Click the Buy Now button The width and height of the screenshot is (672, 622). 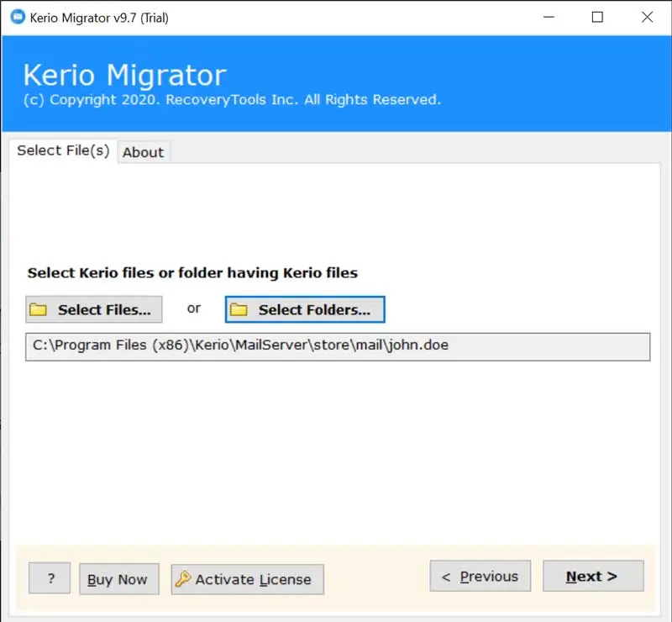[118, 579]
